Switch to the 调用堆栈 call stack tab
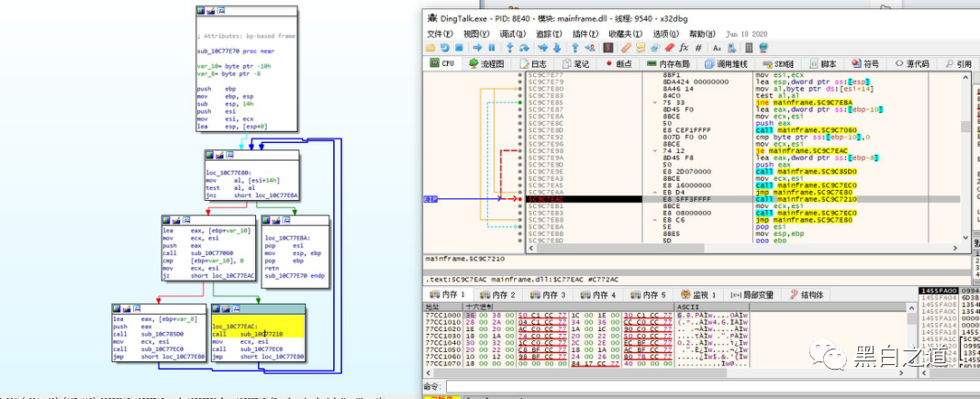Image resolution: width=980 pixels, height=399 pixels. coord(725,63)
